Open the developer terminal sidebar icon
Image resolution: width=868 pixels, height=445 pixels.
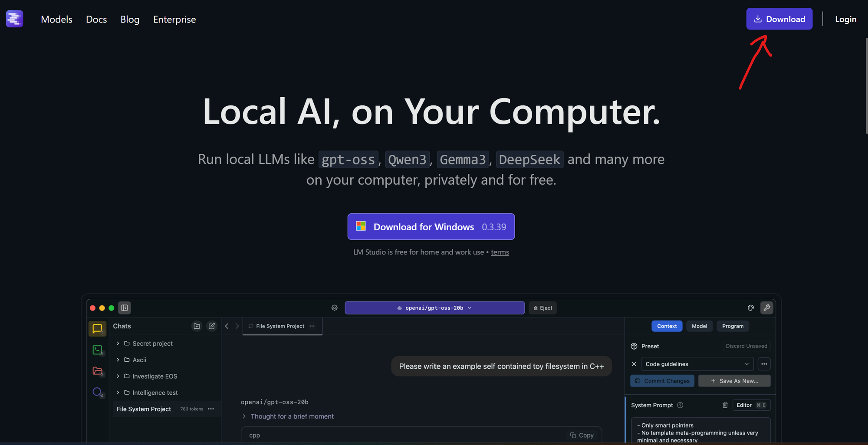coord(98,350)
